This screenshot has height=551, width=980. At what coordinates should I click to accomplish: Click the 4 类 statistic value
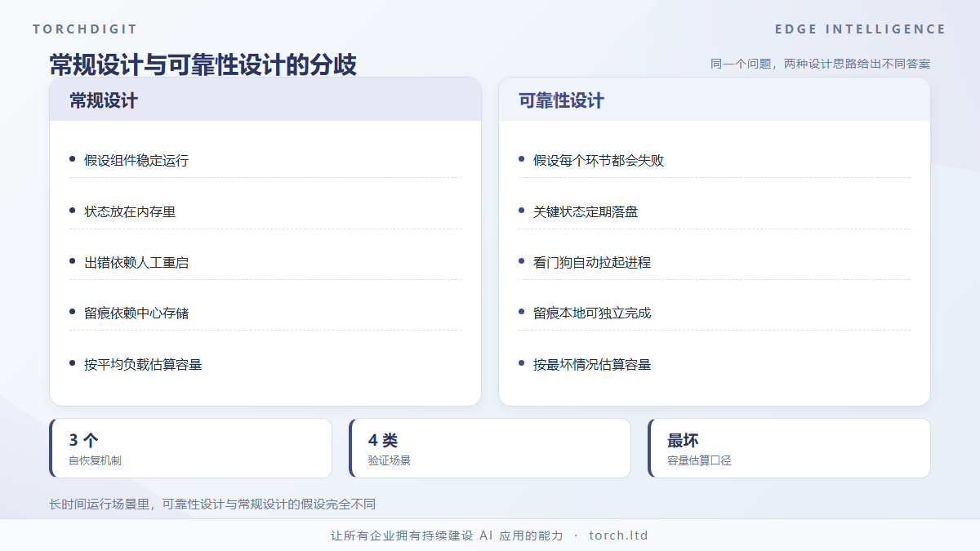pyautogui.click(x=383, y=441)
